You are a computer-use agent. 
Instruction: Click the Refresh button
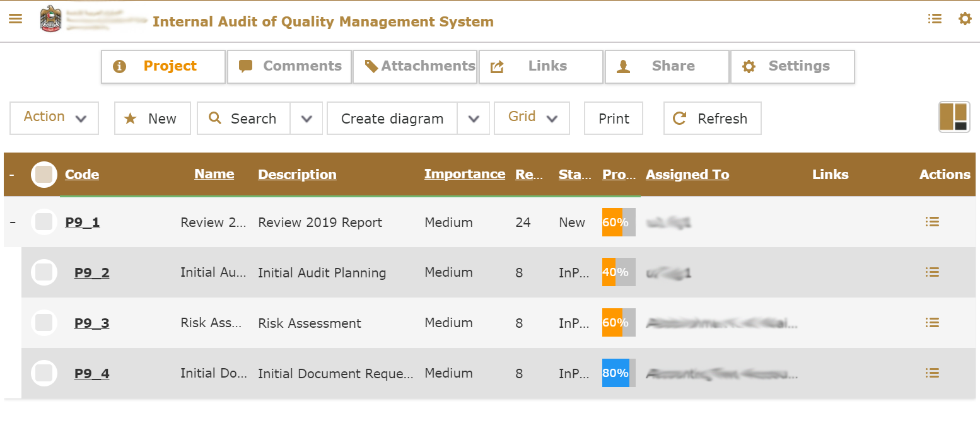(712, 119)
